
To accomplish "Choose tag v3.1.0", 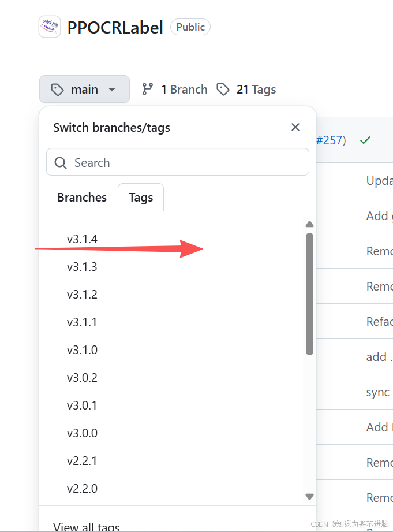I will click(x=82, y=350).
